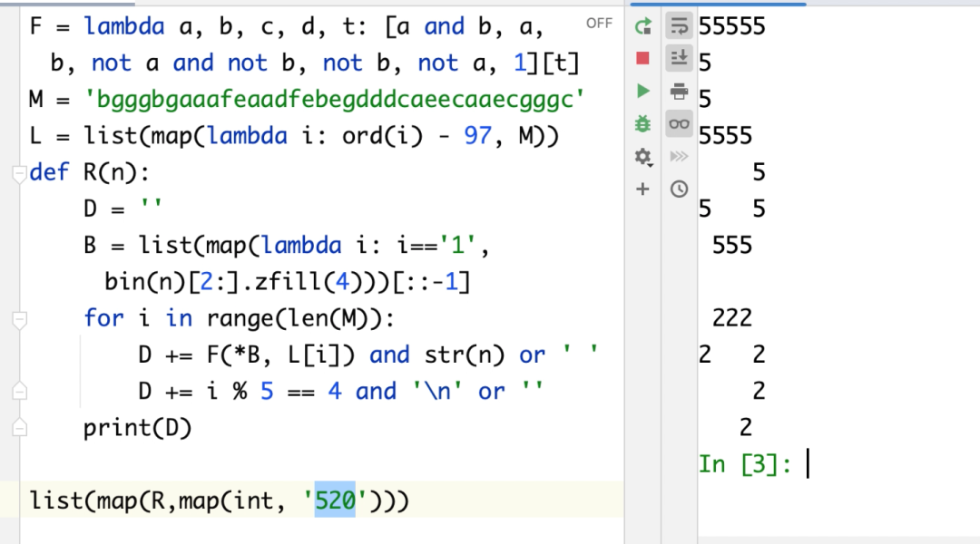Click fold end marker beside print(D)

point(19,428)
